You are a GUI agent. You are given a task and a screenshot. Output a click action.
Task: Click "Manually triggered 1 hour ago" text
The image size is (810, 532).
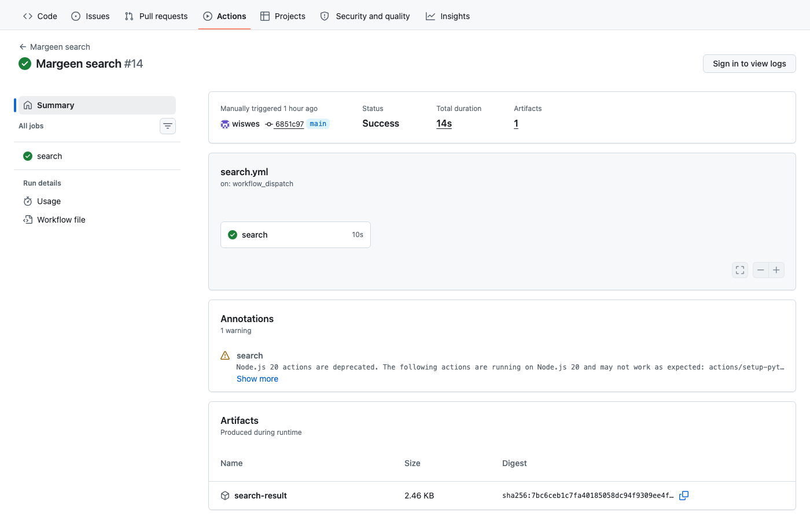[269, 109]
